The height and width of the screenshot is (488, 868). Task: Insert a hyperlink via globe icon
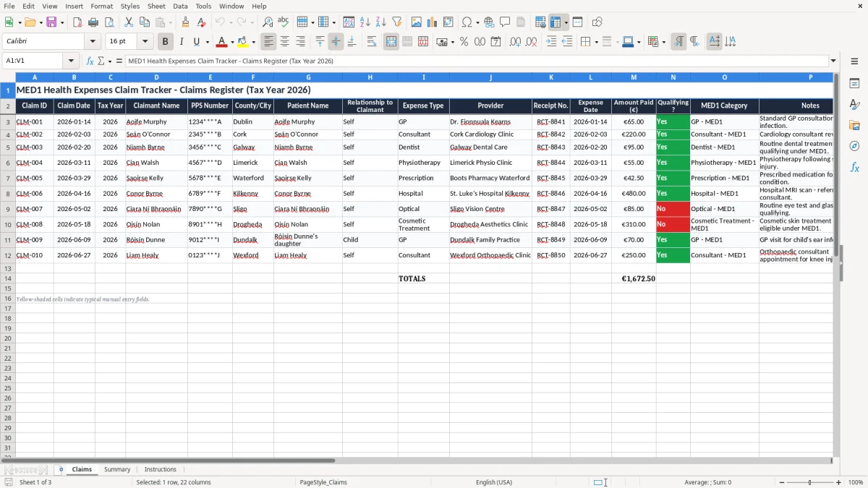coord(489,22)
